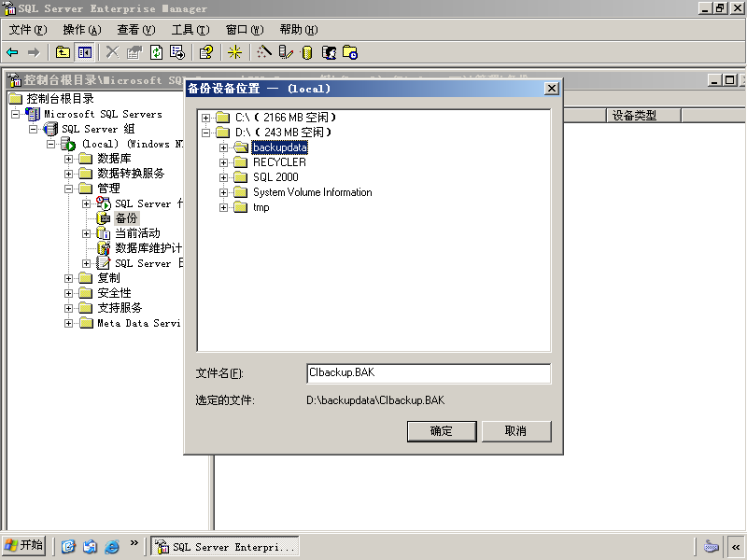747x560 pixels.
Task: Click the Forward arrow toolbar icon
Action: 34,52
